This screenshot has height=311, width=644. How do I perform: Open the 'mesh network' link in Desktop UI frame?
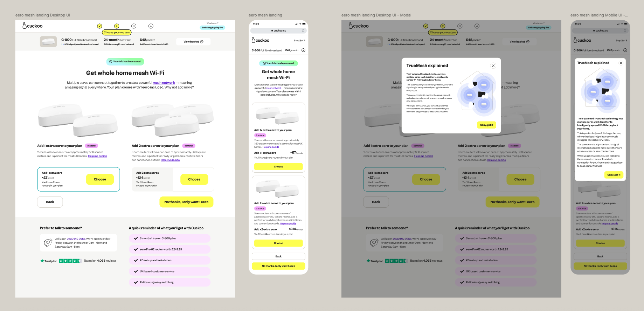click(164, 83)
